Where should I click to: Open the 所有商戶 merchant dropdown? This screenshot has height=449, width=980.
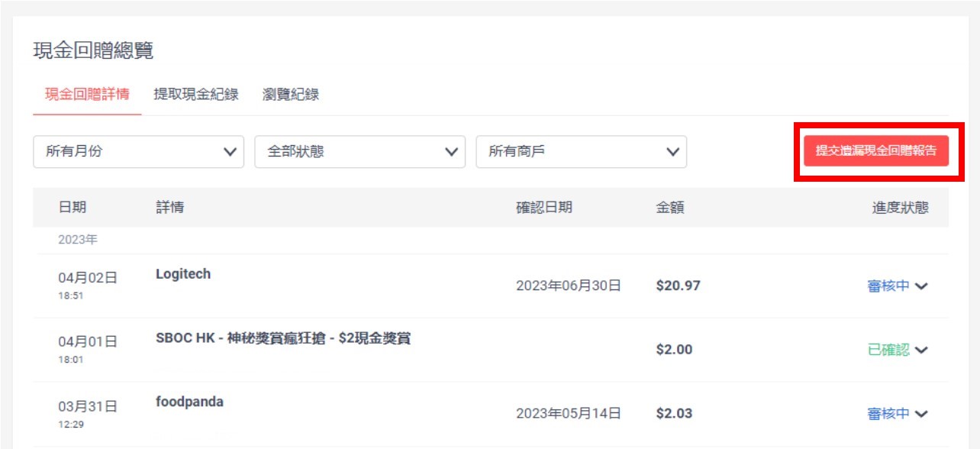[x=582, y=152]
